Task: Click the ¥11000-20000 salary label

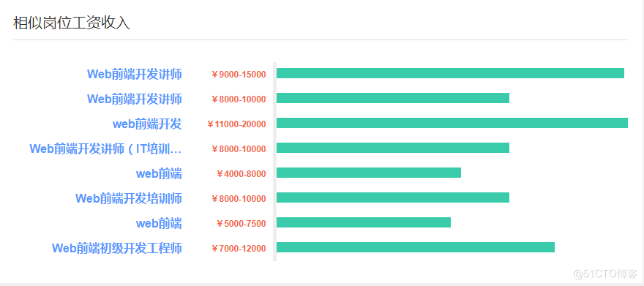Action: 236,124
